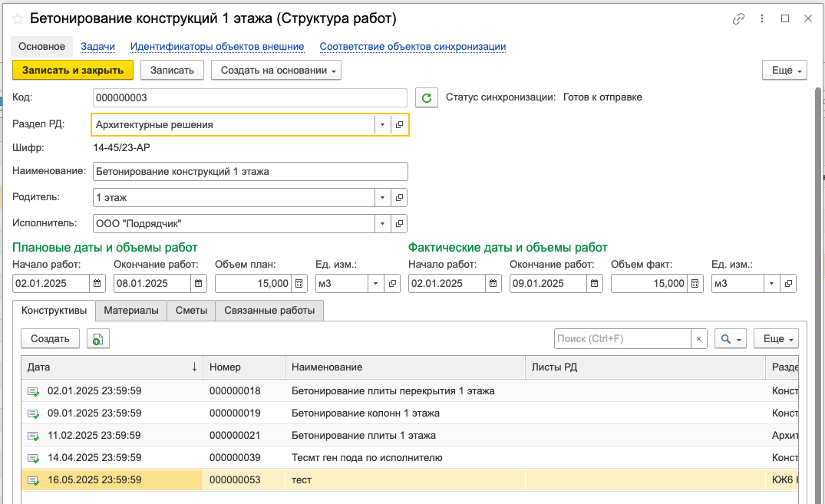Select the row Бетонирование колонн 1 этажа
Screen dimensions: 825x504
click(365, 413)
